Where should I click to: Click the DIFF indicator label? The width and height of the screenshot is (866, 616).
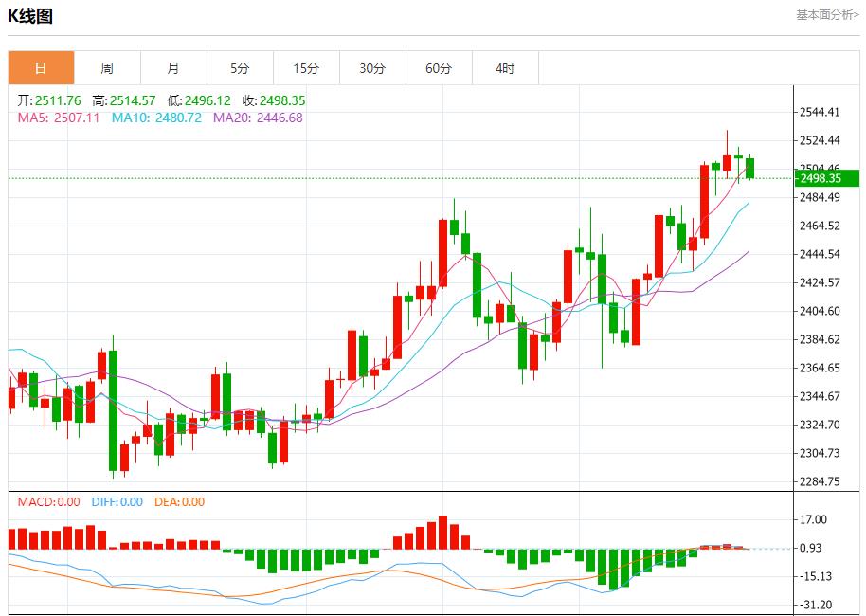pos(117,502)
